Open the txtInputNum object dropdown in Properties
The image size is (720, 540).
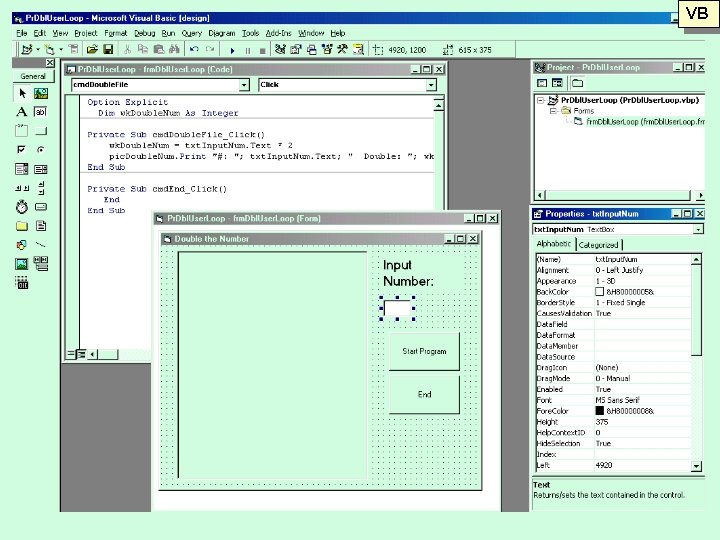(698, 229)
